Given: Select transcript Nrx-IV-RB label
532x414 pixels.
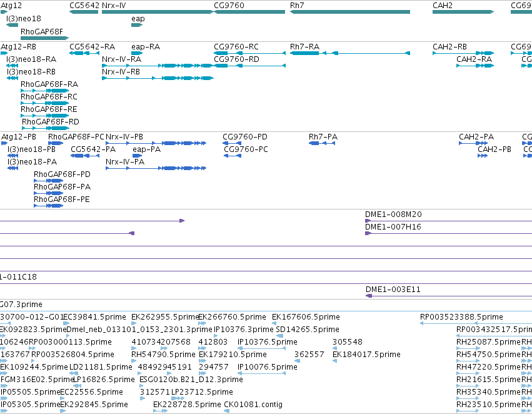Looking at the screenshot, I should 121,72.
